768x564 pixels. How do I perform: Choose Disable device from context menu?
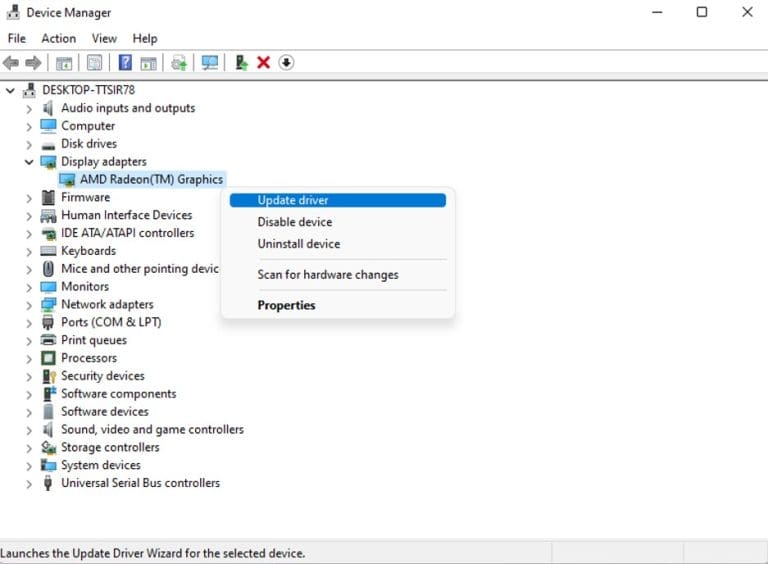(x=294, y=222)
